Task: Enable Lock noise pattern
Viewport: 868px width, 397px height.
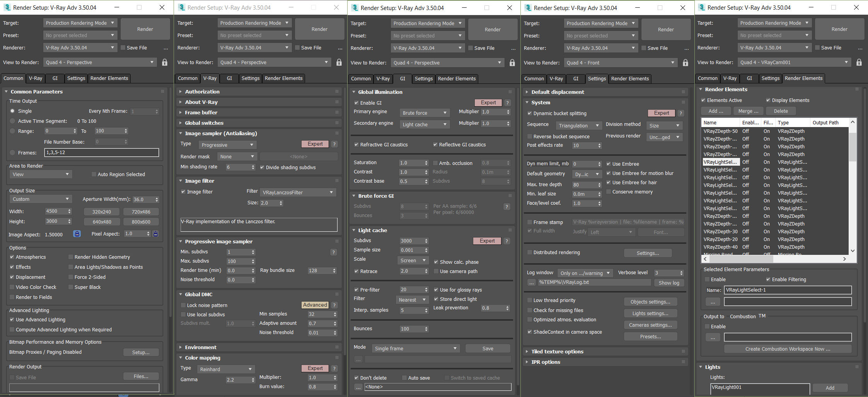Action: [x=183, y=305]
